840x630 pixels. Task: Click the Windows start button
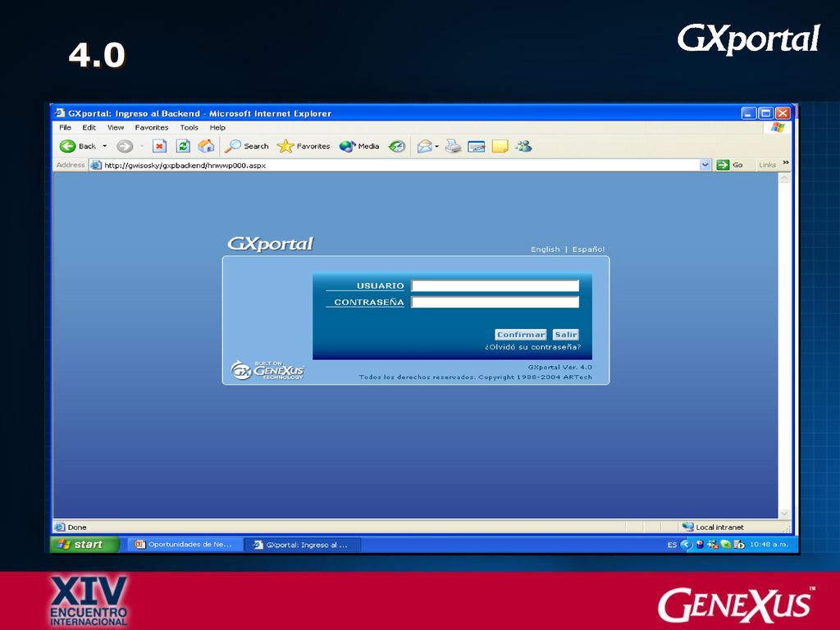[x=84, y=545]
